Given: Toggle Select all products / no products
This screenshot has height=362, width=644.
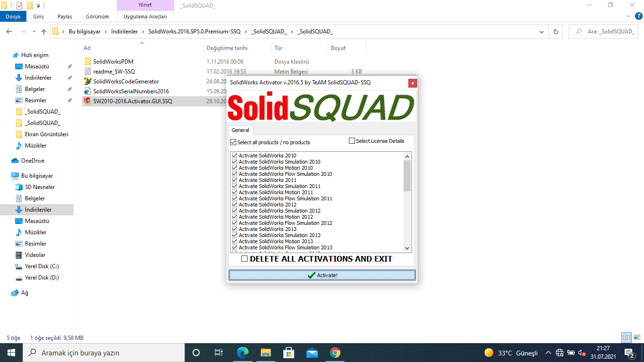Looking at the screenshot, I should point(233,142).
